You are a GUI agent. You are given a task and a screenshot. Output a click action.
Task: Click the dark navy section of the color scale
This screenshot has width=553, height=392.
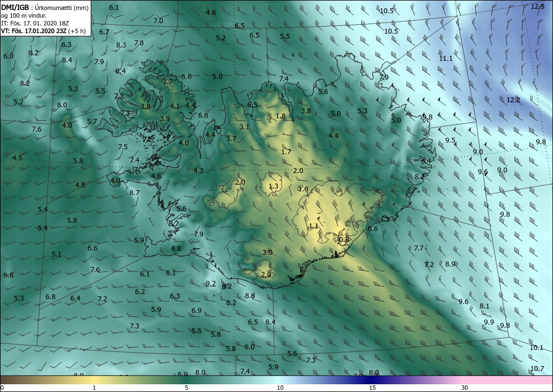pyautogui.click(x=371, y=380)
